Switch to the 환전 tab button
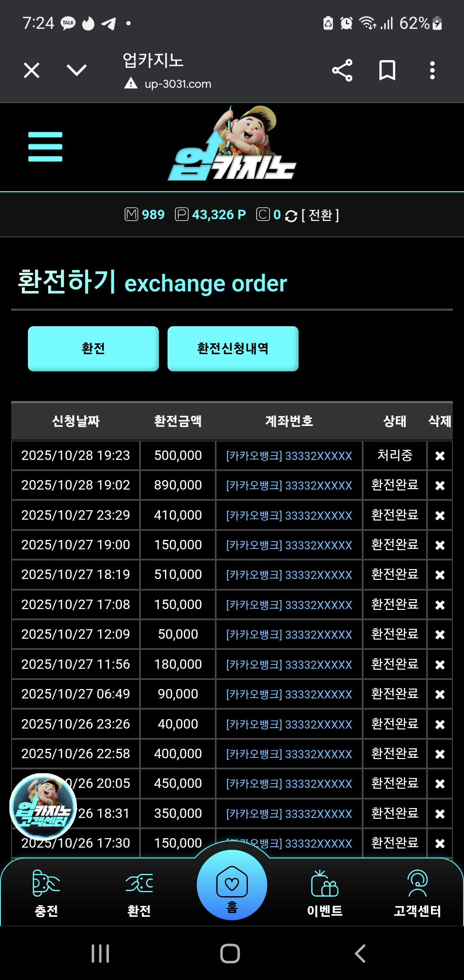Screen dimensions: 464x980 [93, 348]
